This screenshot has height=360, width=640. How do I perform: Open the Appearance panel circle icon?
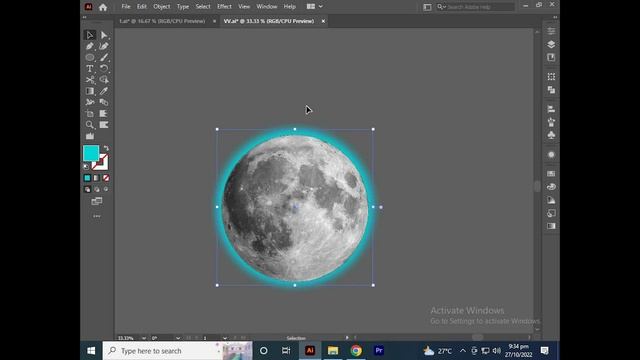pos(551,155)
